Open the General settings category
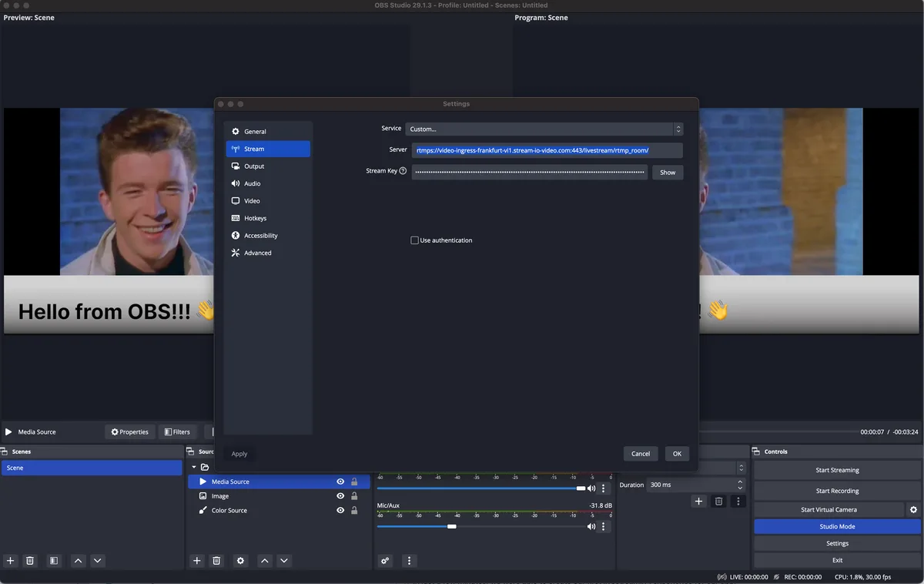Viewport: 924px width, 584px height. point(269,132)
